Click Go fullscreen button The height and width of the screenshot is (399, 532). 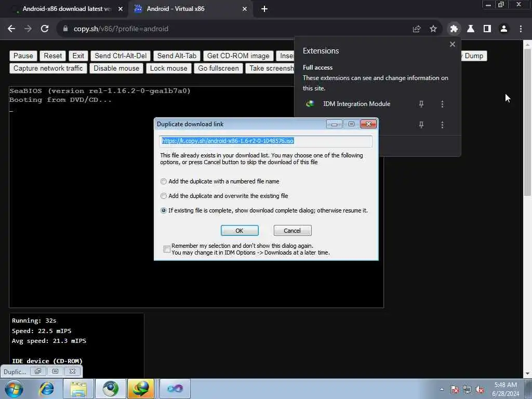[219, 68]
